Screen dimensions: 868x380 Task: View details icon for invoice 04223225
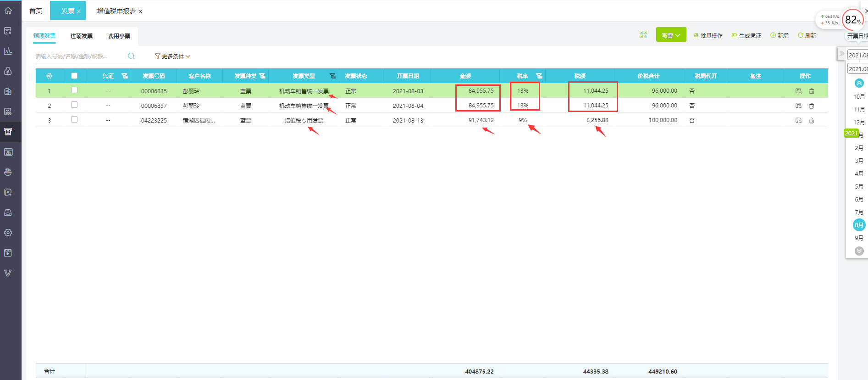(798, 121)
